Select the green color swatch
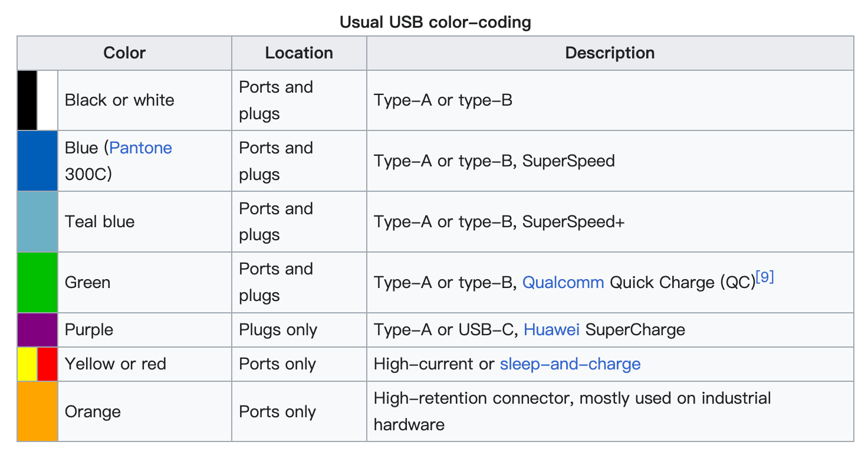This screenshot has width=868, height=458. 37,282
